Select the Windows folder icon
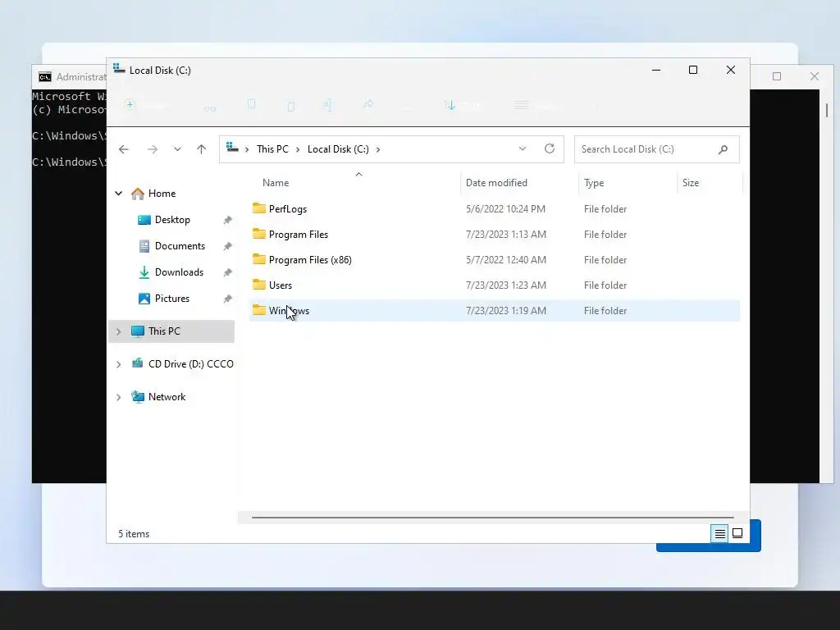Screen dimensions: 840x630 point(259,310)
